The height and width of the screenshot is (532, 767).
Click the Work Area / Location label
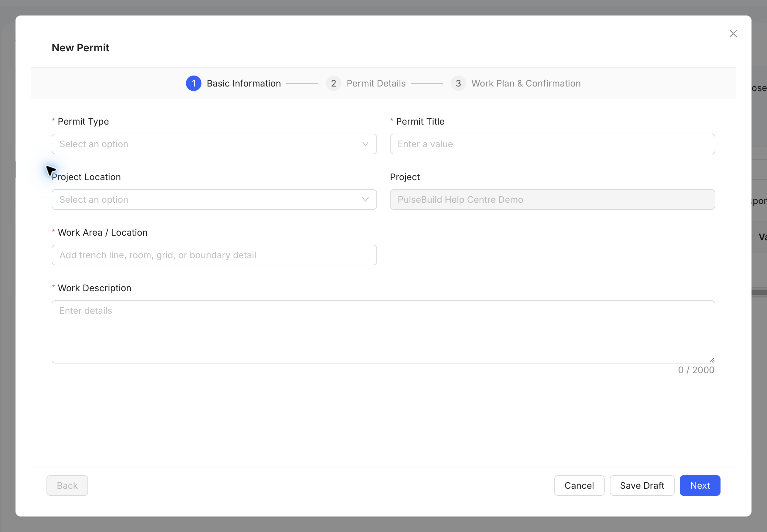tap(103, 232)
